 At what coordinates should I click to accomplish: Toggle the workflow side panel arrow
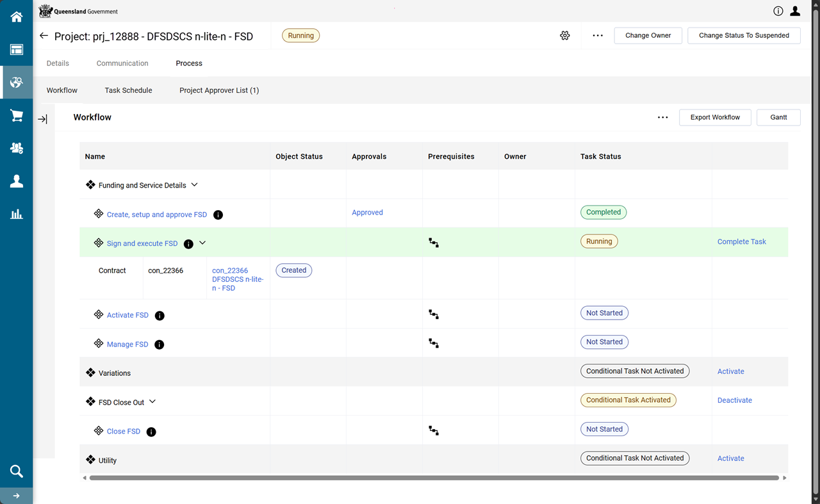pos(42,119)
